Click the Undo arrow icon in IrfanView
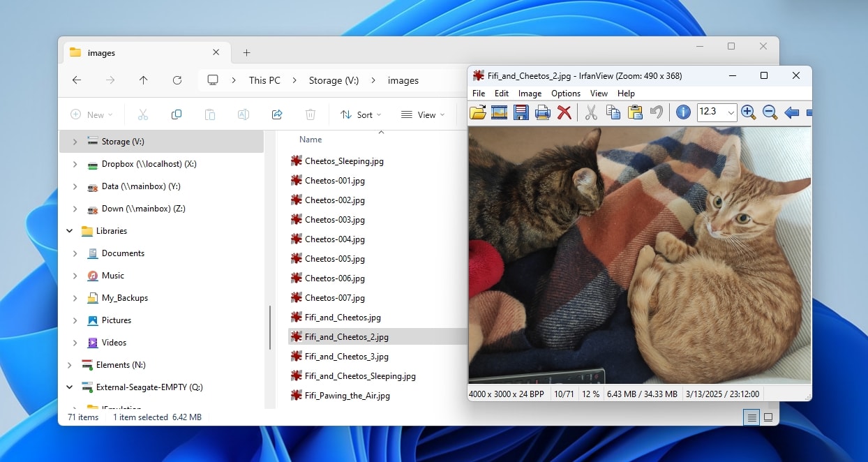The width and height of the screenshot is (868, 462). (x=657, y=112)
